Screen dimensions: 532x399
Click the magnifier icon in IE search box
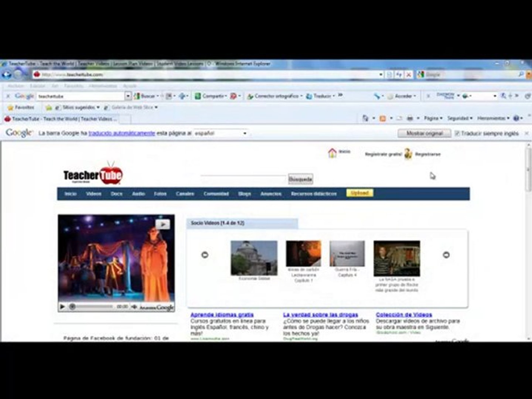[x=521, y=74]
